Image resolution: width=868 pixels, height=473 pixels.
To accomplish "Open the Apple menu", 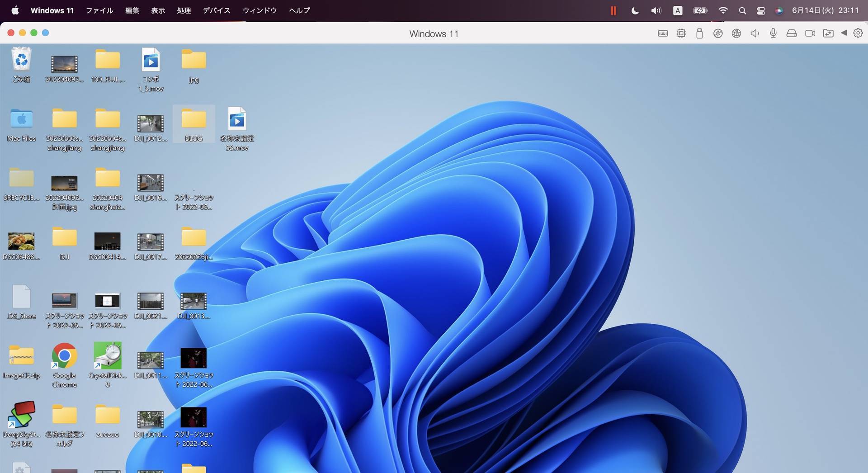I will pos(15,10).
